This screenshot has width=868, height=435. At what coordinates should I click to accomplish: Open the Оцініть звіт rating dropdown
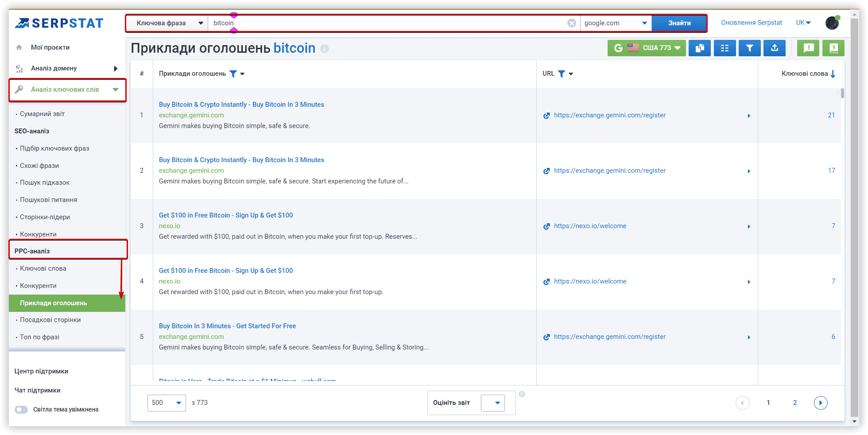click(493, 403)
